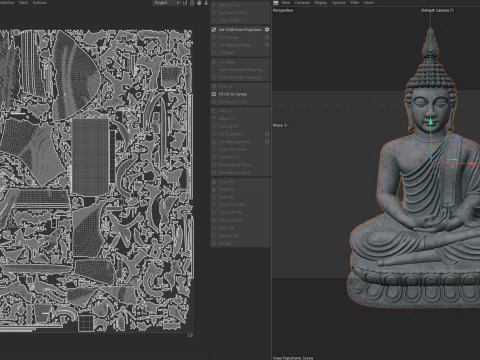Viewport: 480px width, 360px height.
Task: Open the Project dropdown in texture view
Action: (167, 3)
